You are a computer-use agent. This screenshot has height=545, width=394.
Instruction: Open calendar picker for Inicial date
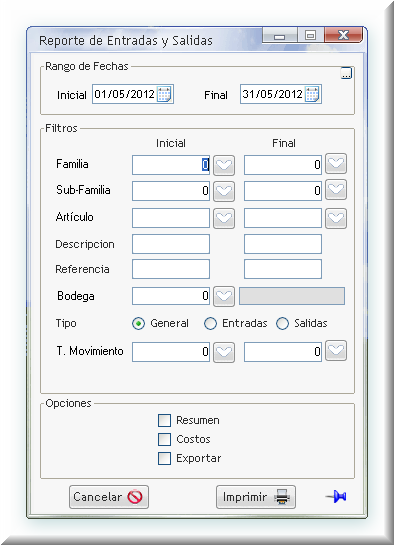(164, 94)
